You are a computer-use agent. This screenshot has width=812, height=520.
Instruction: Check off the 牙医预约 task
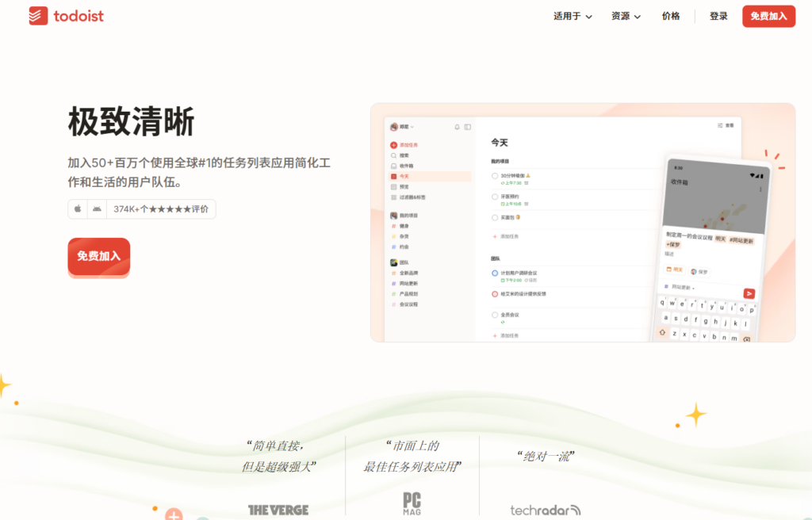[x=495, y=194]
